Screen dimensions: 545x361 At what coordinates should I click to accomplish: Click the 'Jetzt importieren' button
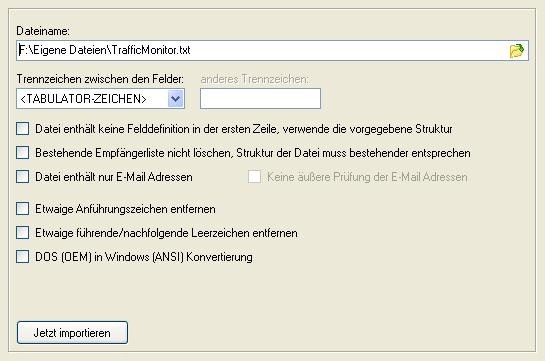pyautogui.click(x=72, y=333)
